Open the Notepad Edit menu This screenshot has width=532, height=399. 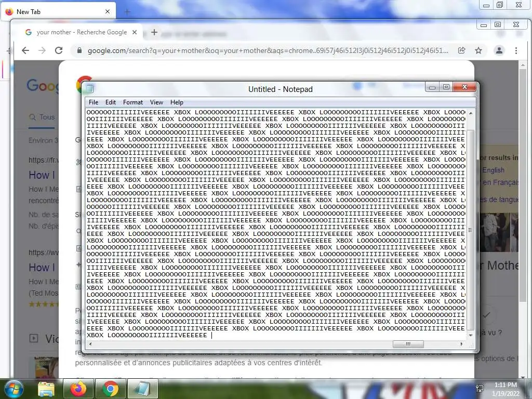point(110,102)
